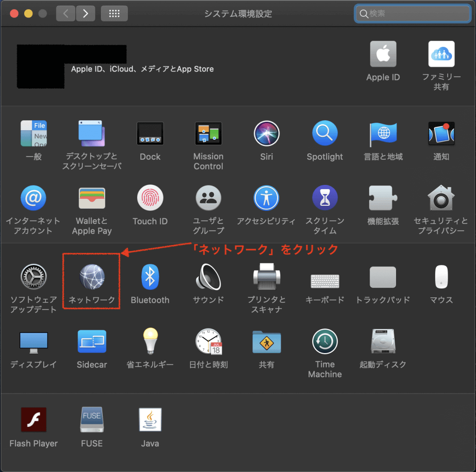Open 通知 (Notifications) preferences
The height and width of the screenshot is (472, 476).
[442, 133]
